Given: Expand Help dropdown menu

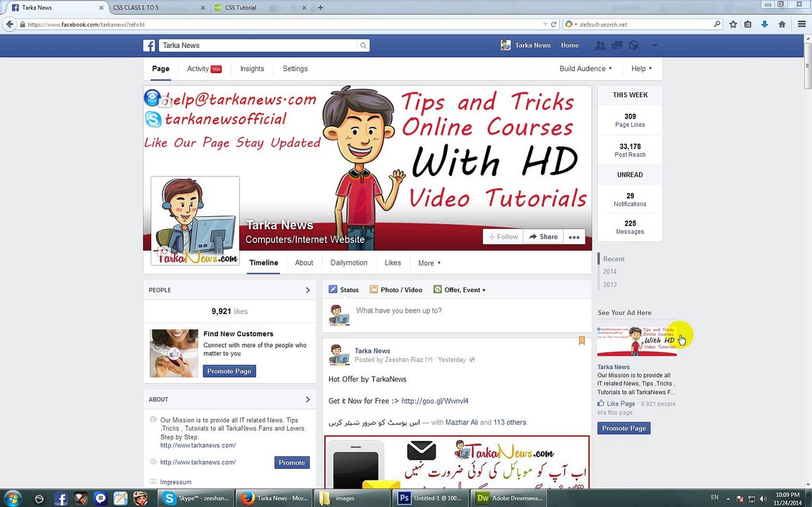Looking at the screenshot, I should pyautogui.click(x=642, y=68).
